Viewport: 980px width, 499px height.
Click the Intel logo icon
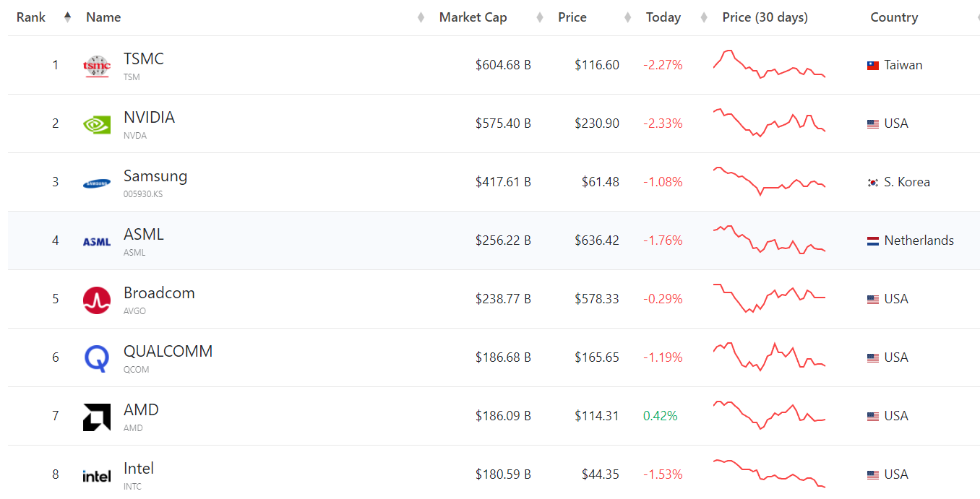pos(96,475)
